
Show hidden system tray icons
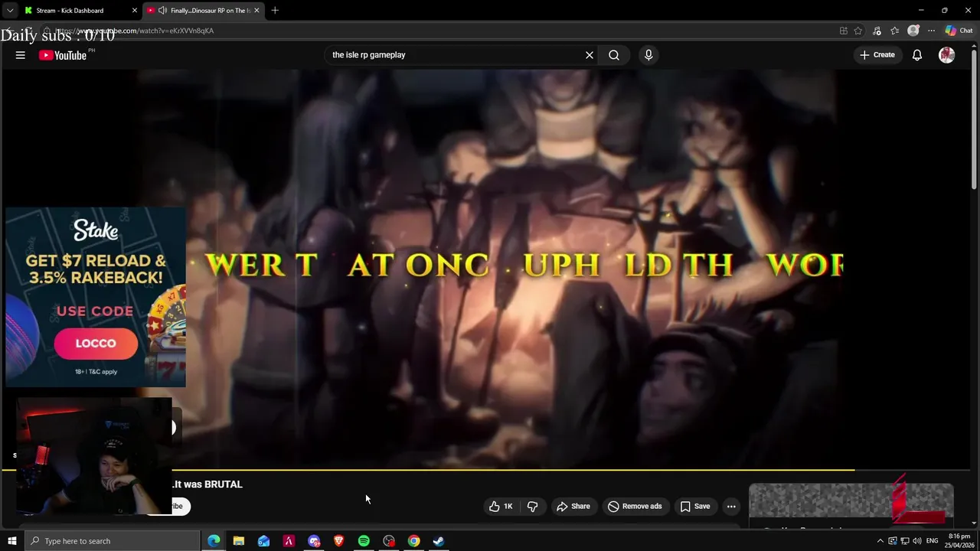click(880, 541)
